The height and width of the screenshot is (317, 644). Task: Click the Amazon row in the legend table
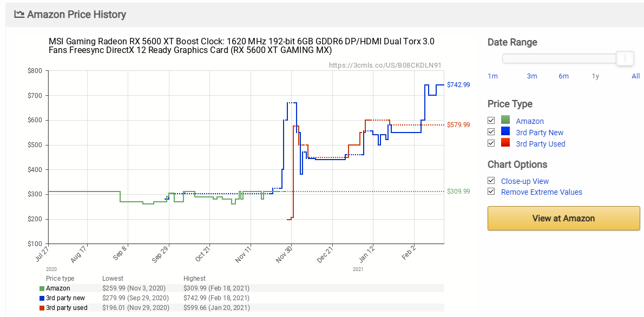(242, 288)
